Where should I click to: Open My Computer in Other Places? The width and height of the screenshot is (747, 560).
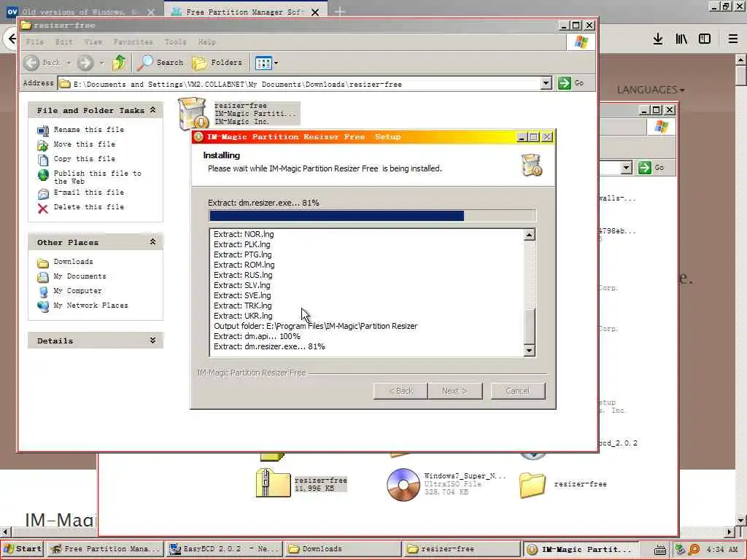[x=77, y=290]
